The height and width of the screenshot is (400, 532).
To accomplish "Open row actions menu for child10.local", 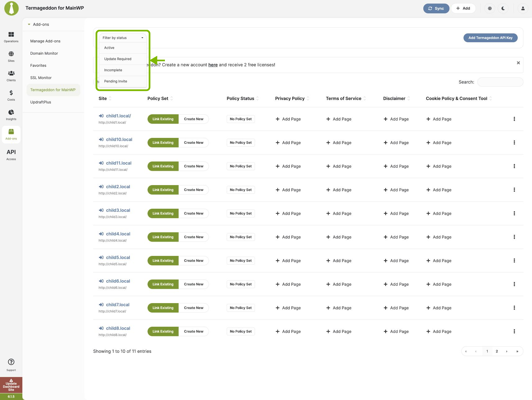I will click(x=514, y=143).
